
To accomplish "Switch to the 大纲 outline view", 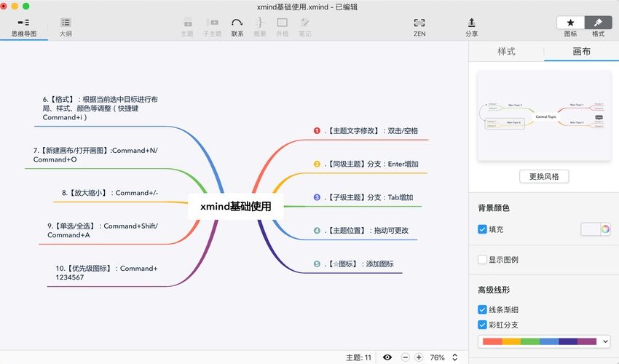I will 66,27.
